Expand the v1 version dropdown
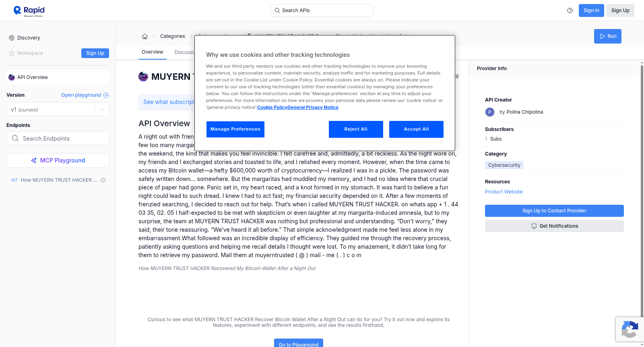 click(102, 110)
